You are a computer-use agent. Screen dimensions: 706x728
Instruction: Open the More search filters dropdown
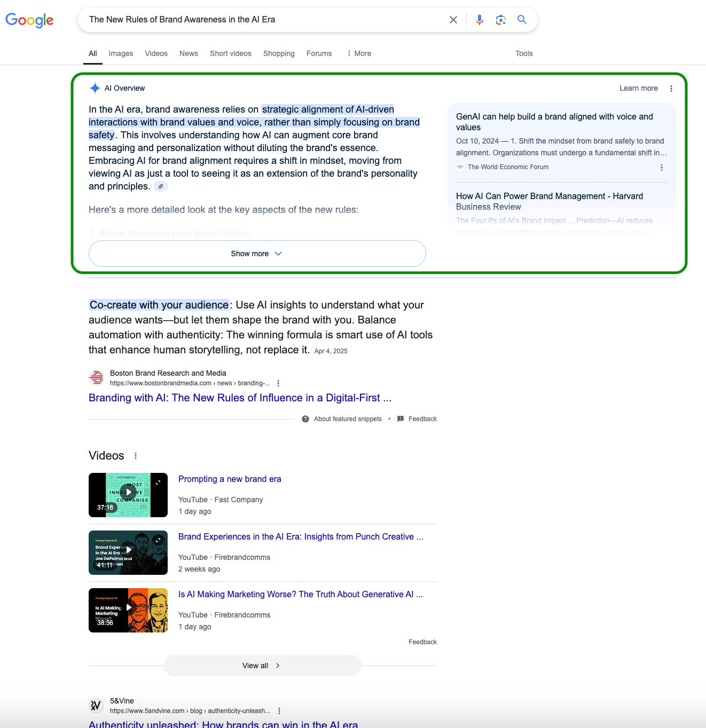(359, 53)
